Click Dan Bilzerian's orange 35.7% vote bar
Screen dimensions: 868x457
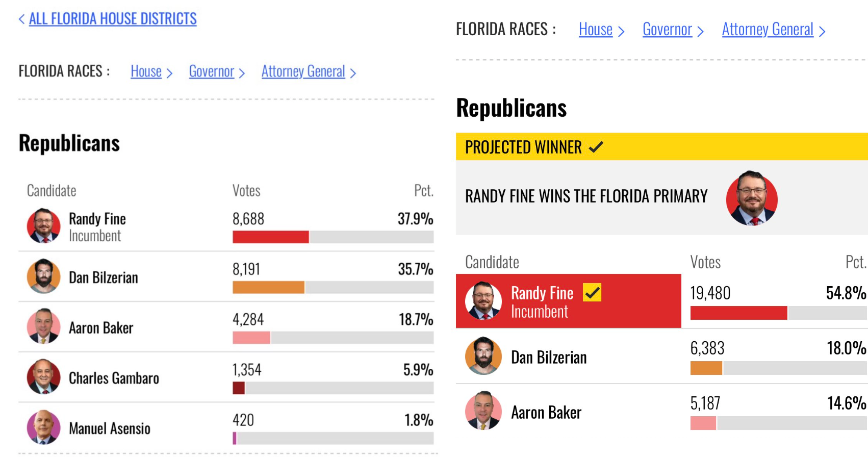(268, 287)
